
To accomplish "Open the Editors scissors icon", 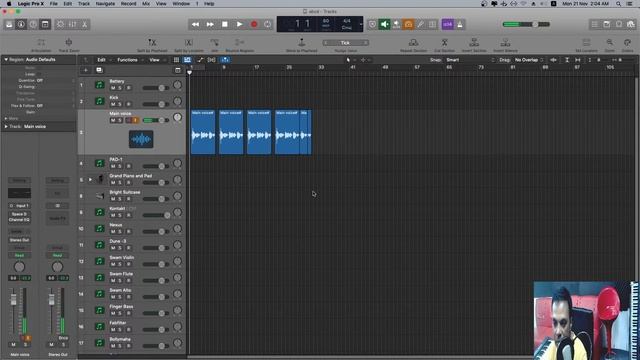I will coord(84,24).
